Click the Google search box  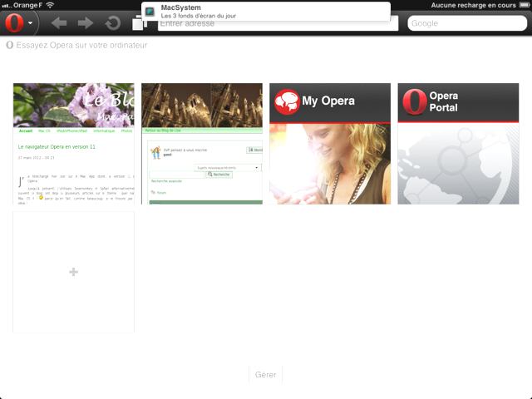tap(467, 23)
